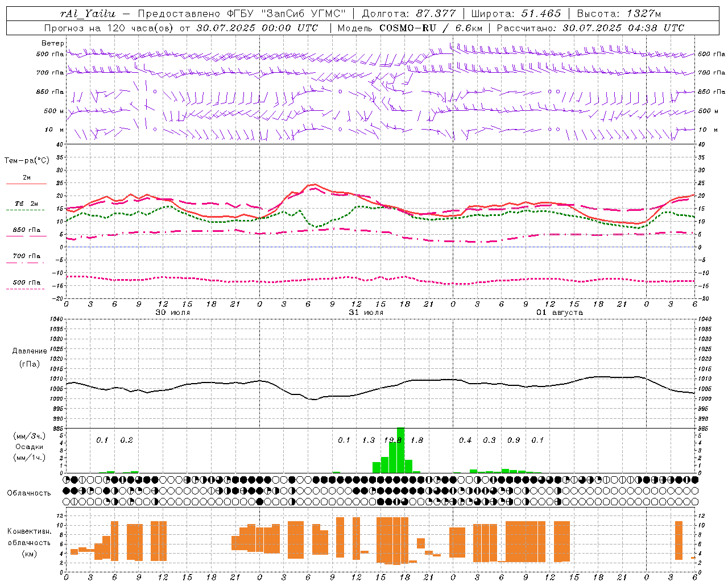Click the Тем-ра(°C) axis title
Image resolution: width=728 pixels, height=582 pixels.
tap(27, 161)
